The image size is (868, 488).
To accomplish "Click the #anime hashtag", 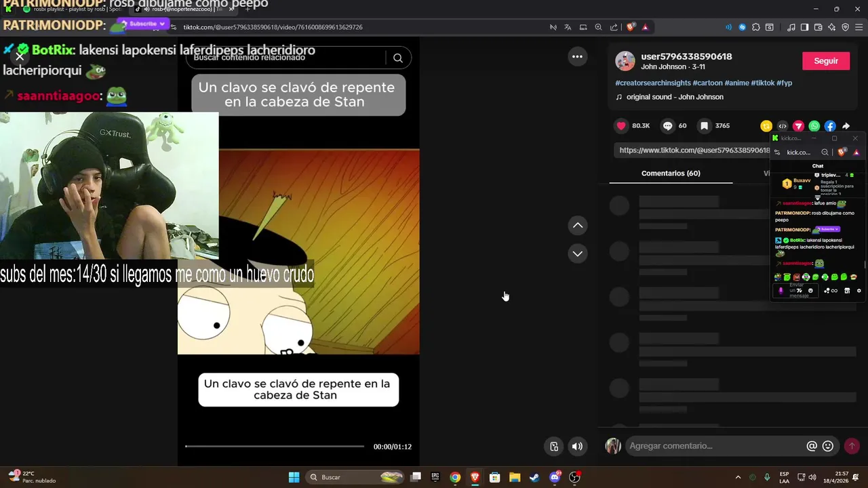I will [x=737, y=83].
